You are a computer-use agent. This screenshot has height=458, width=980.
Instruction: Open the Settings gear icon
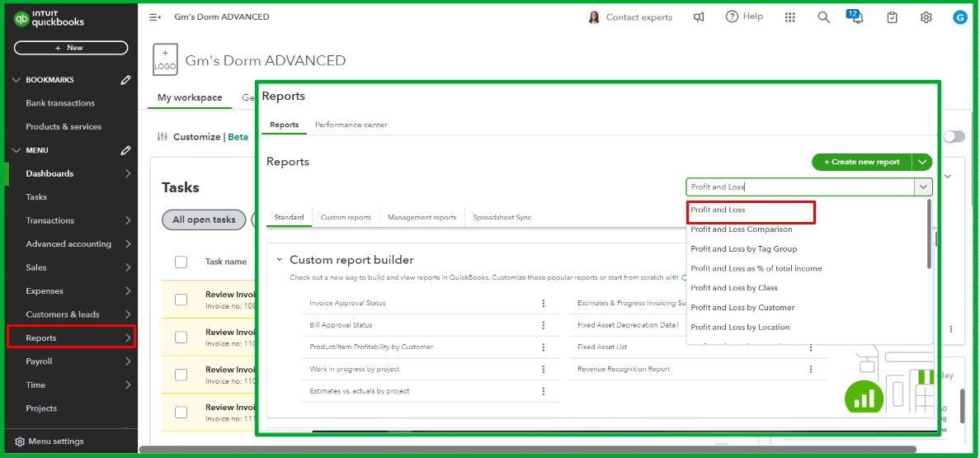click(x=926, y=17)
